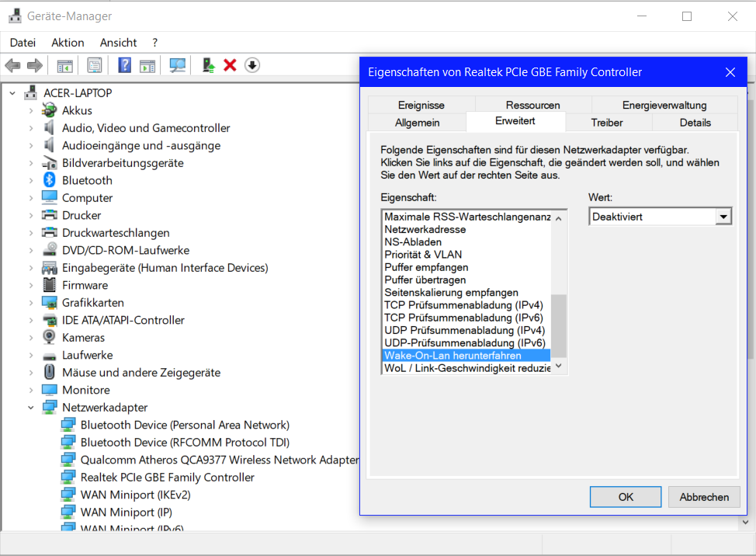This screenshot has width=756, height=556.
Task: Switch to the Treiber tab
Action: click(x=607, y=123)
